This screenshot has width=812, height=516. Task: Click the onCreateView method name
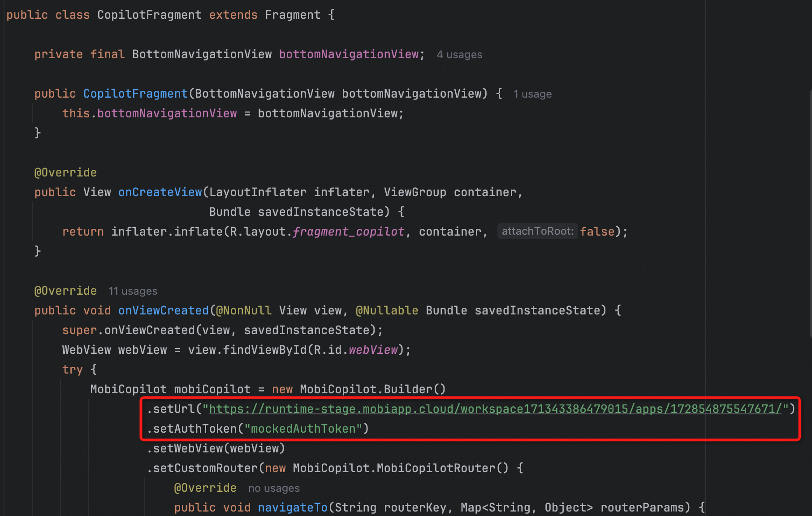(160, 192)
